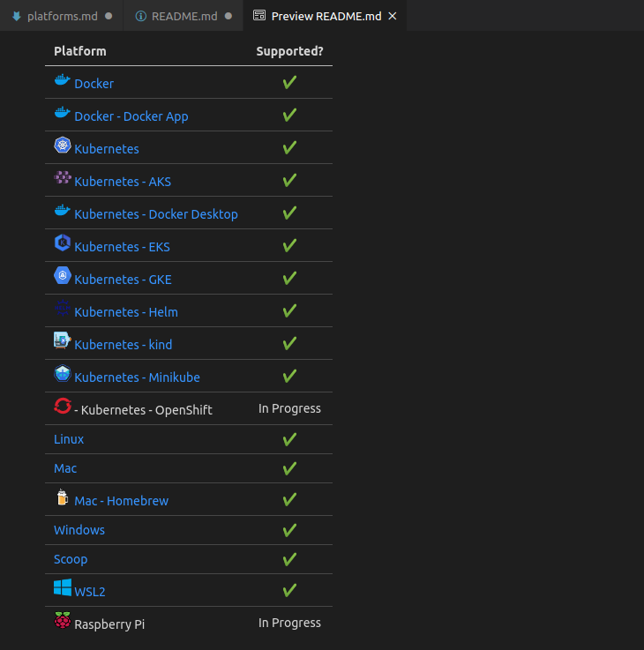Click the green checkmark in Scoop row
The height and width of the screenshot is (650, 644).
pos(289,559)
